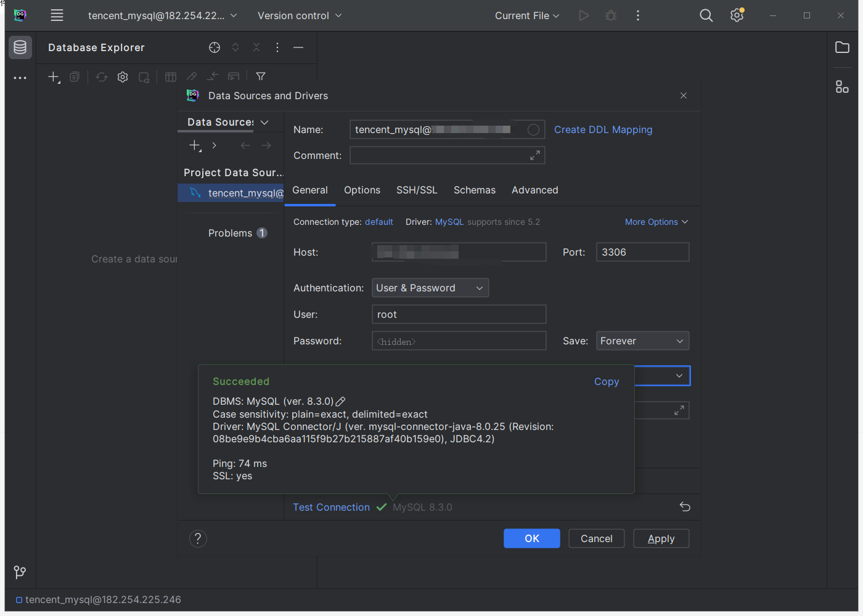Image resolution: width=863 pixels, height=616 pixels.
Task: Open the Save Forever dropdown
Action: (x=642, y=341)
